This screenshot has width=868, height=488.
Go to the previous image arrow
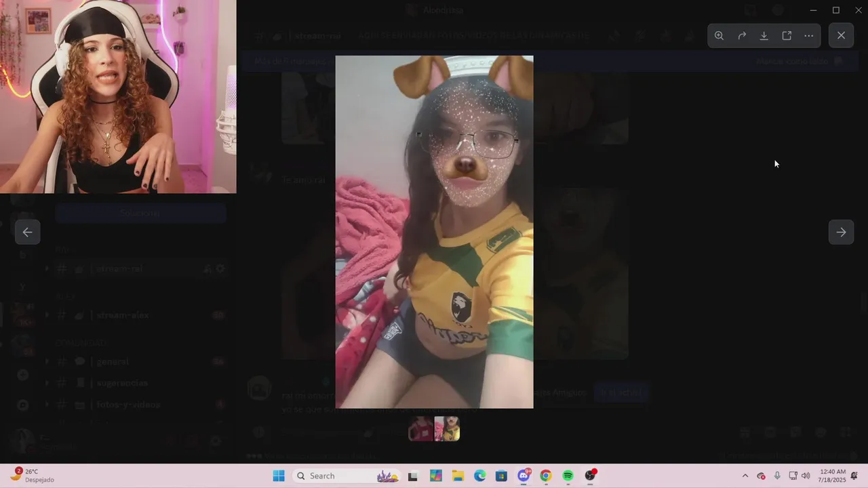(27, 232)
